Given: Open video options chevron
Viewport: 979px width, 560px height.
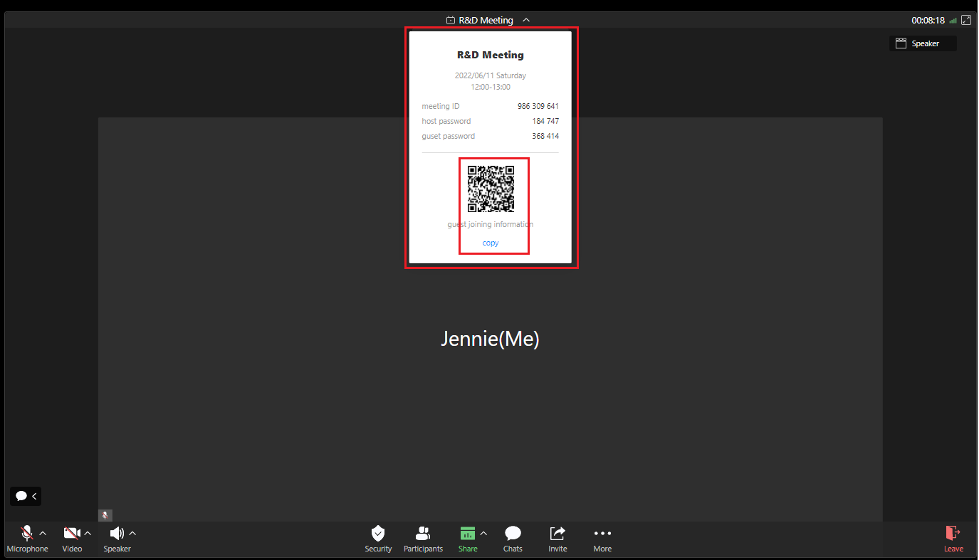Looking at the screenshot, I should coord(88,533).
